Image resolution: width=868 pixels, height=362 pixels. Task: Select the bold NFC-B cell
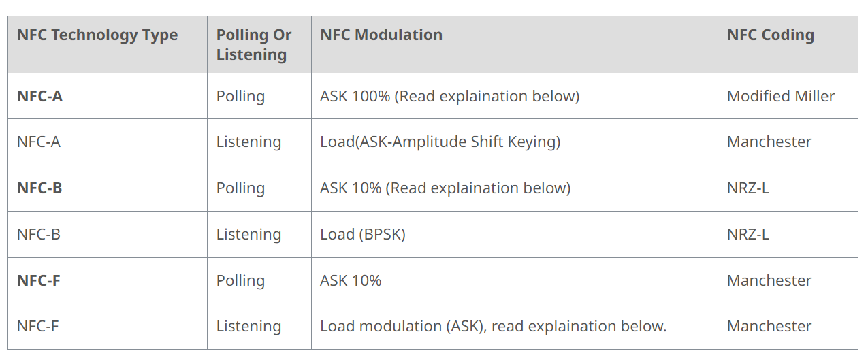pyautogui.click(x=39, y=188)
